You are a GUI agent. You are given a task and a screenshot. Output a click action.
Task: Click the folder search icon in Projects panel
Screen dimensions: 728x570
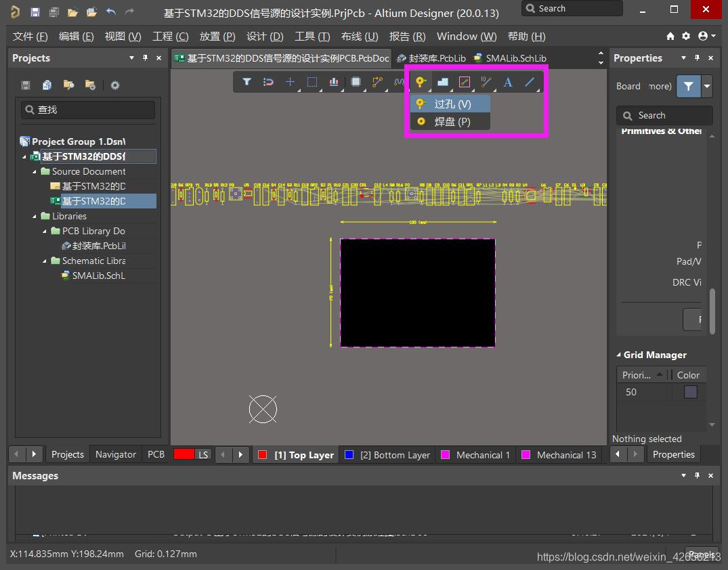point(68,85)
